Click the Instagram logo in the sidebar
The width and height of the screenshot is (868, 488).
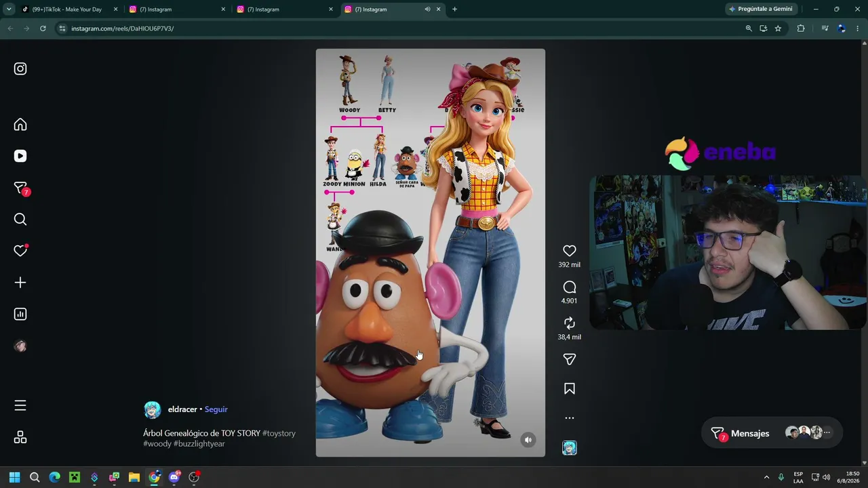tap(20, 68)
